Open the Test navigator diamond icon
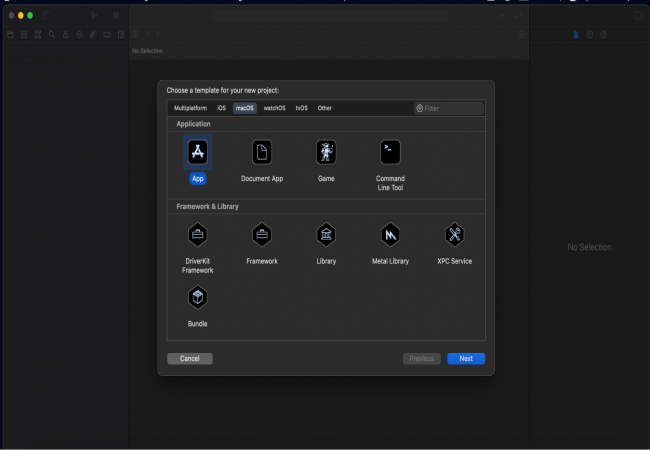650x450 pixels. pos(80,35)
